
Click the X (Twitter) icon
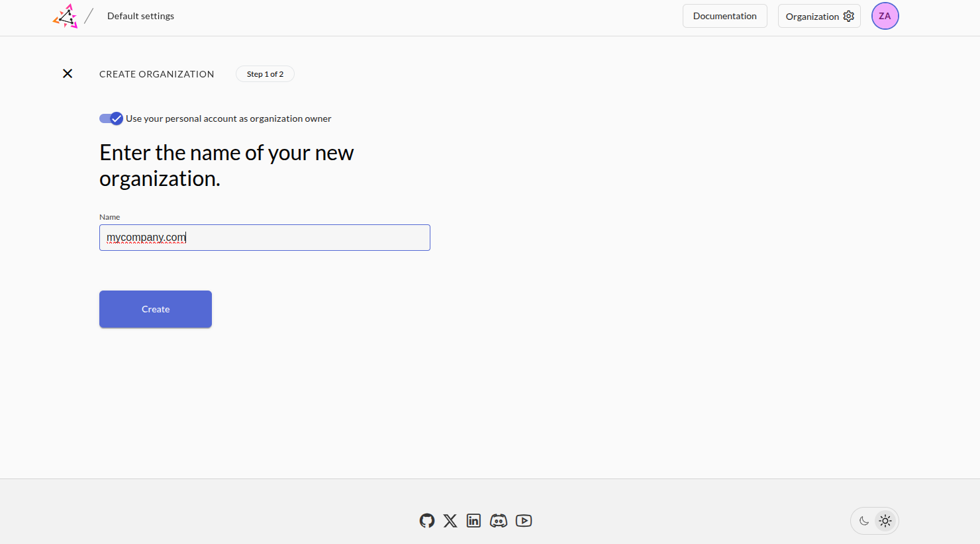click(450, 521)
